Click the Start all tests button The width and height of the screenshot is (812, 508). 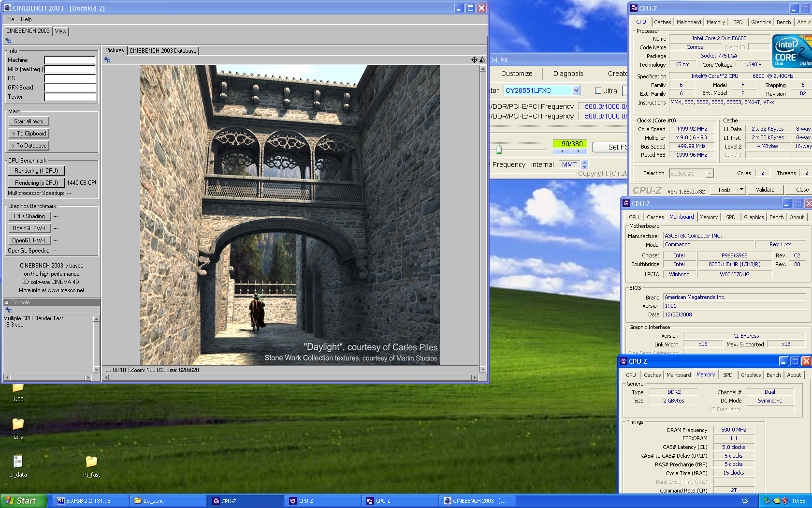pos(29,121)
